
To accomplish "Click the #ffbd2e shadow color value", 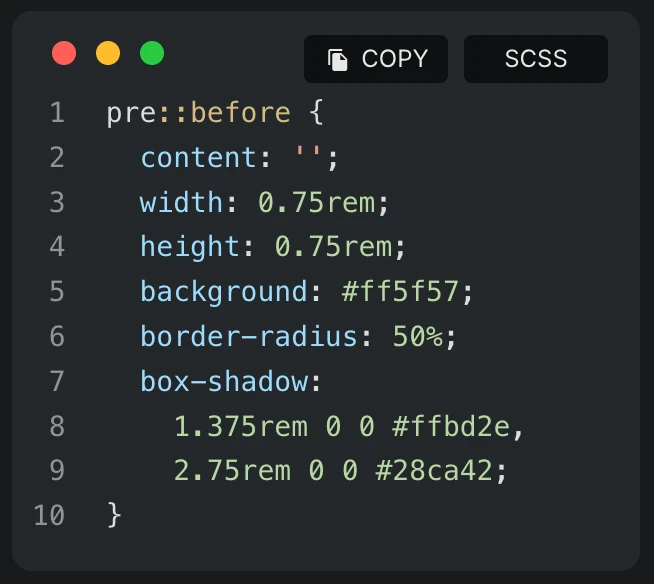I will point(451,426).
